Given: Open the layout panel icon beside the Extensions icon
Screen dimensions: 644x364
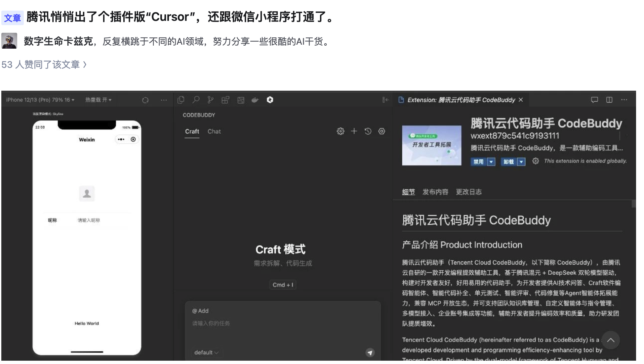Looking at the screenshot, I should click(x=241, y=100).
